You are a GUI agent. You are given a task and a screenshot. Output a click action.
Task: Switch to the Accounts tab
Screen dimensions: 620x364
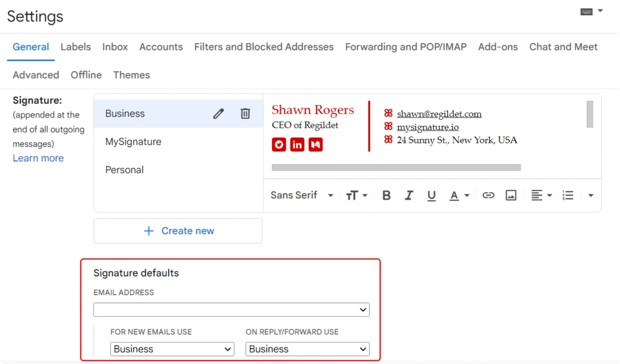(161, 47)
